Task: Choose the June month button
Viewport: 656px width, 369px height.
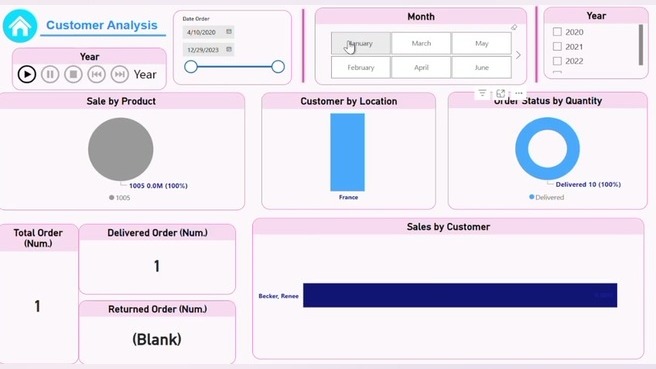Action: 482,67
